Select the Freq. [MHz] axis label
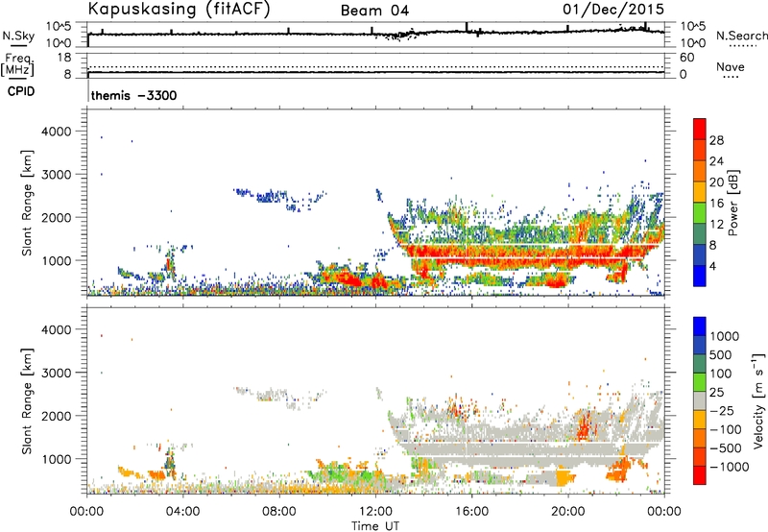This screenshot has height=532, width=768. tap(17, 65)
